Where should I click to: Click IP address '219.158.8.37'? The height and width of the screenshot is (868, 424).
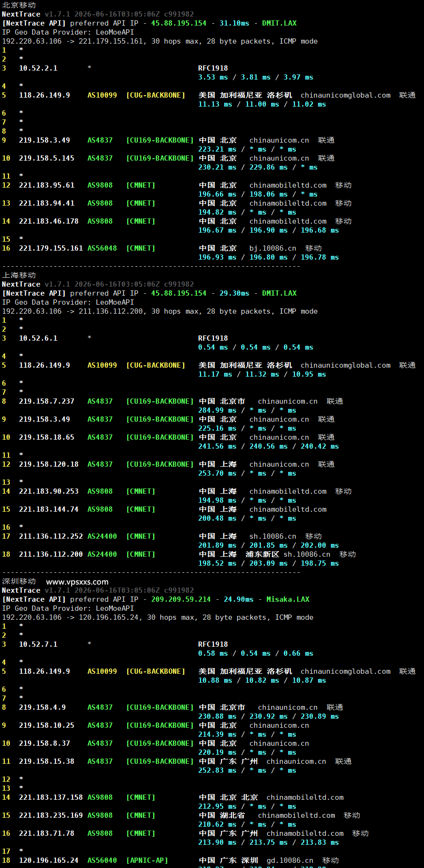tap(45, 743)
